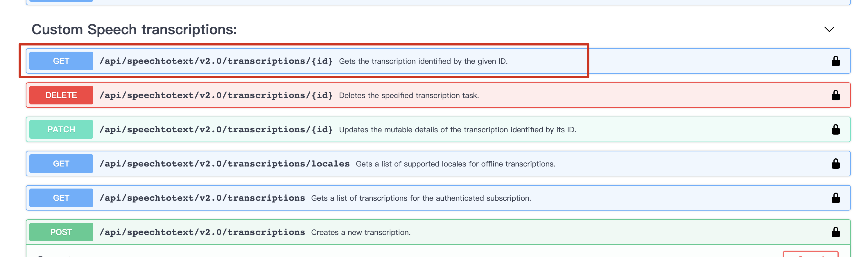
Task: Collapse the Custom Speech transcriptions section chevron
Action: point(829,29)
